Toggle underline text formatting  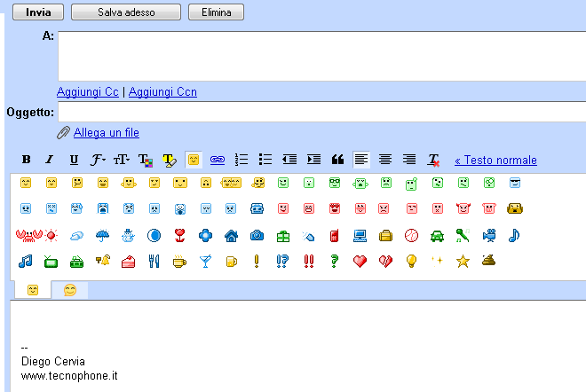click(x=74, y=160)
